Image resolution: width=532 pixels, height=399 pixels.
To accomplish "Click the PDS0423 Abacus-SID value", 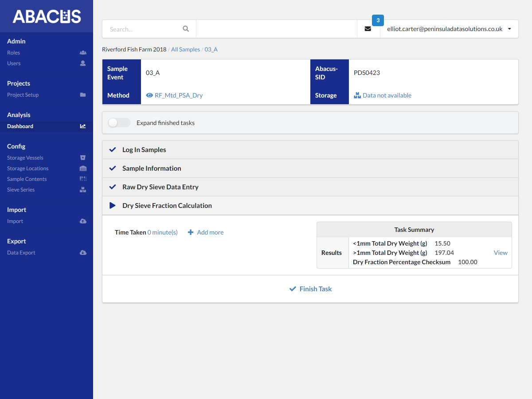I will [367, 73].
